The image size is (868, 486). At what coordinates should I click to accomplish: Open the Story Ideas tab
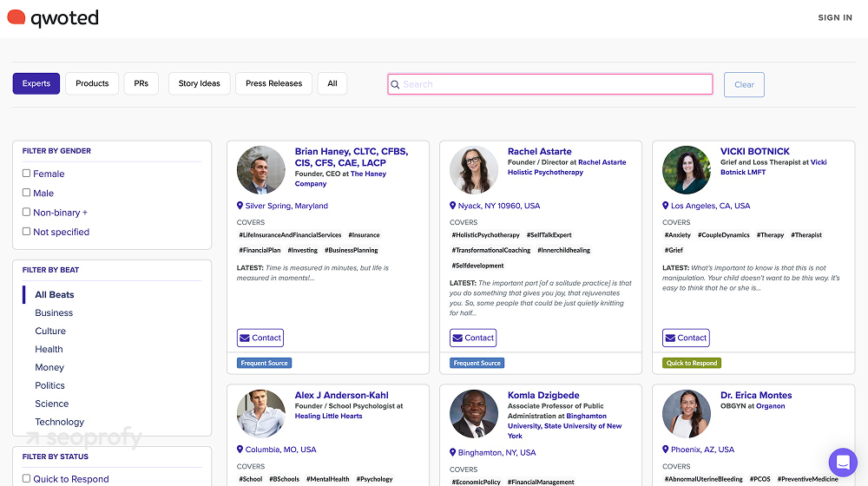(x=200, y=83)
